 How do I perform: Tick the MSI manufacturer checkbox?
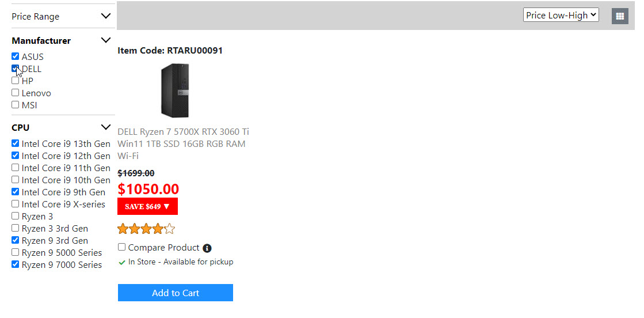click(x=16, y=105)
